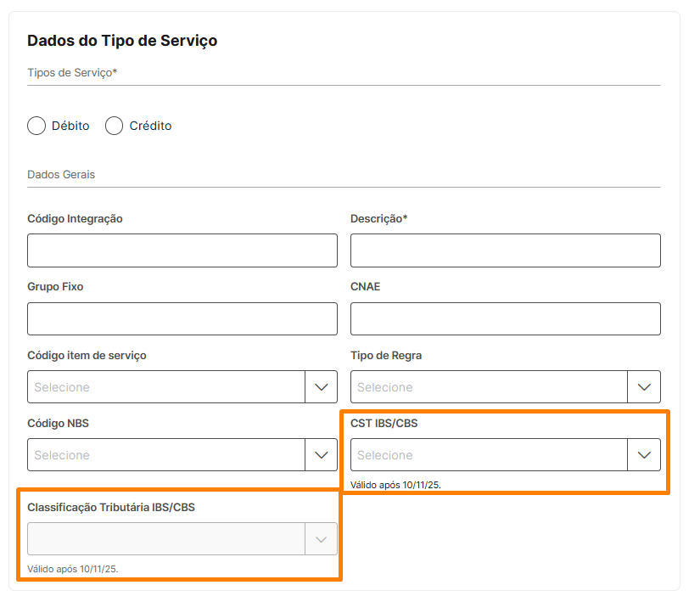Screen dimensions: 700x602
Task: Click the Dados do Tipo de Serviço heading
Action: tap(122, 41)
